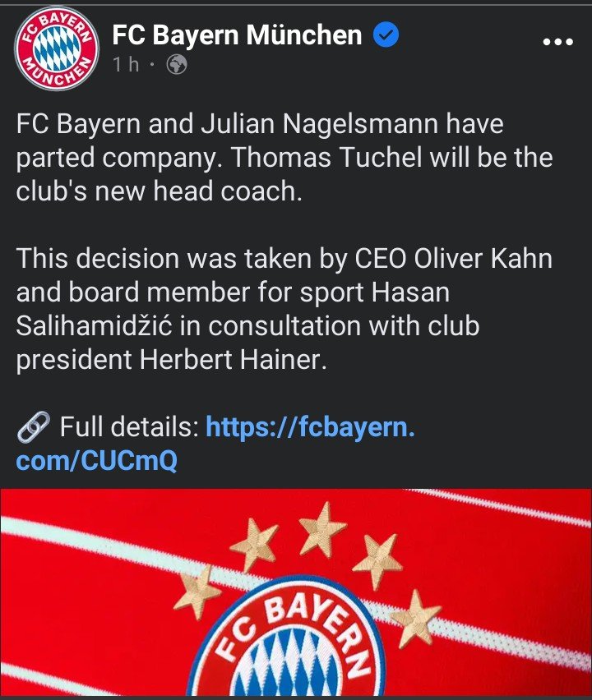Click the FC Bayern München profile avatar
Screen dimensions: 592x700
click(x=57, y=49)
